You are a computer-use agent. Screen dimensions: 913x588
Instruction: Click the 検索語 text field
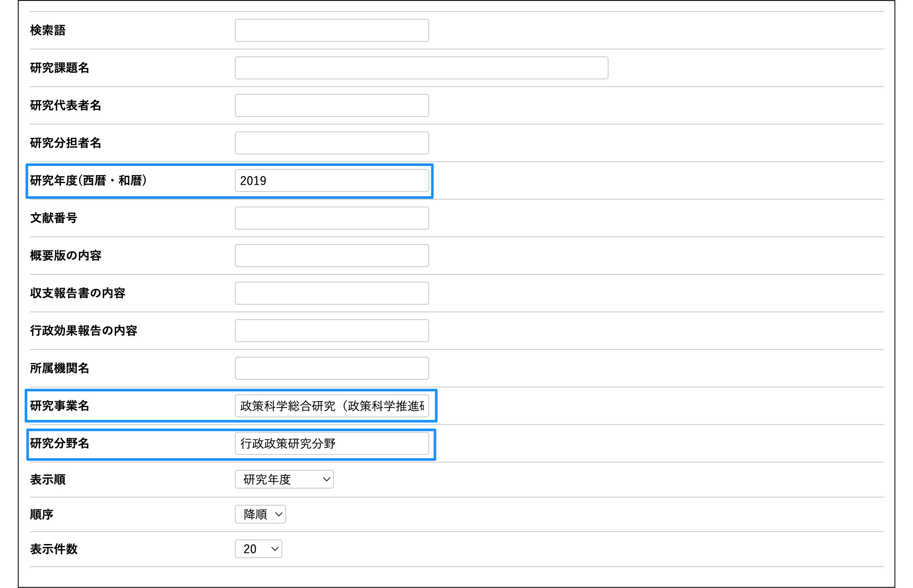coord(331,30)
